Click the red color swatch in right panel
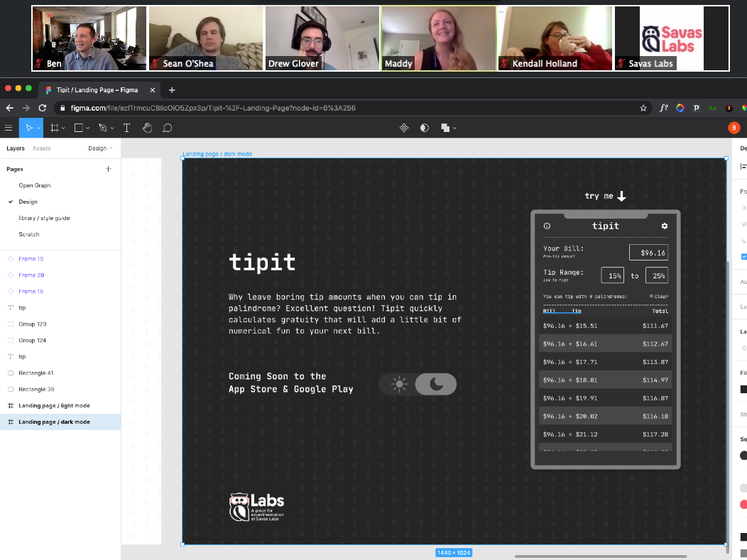The height and width of the screenshot is (560, 747). (743, 503)
